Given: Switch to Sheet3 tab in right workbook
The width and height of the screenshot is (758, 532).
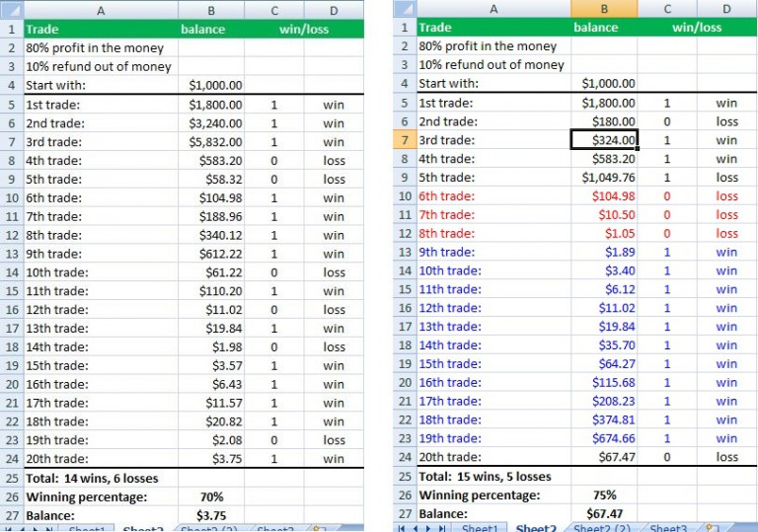Looking at the screenshot, I should pos(668,528).
